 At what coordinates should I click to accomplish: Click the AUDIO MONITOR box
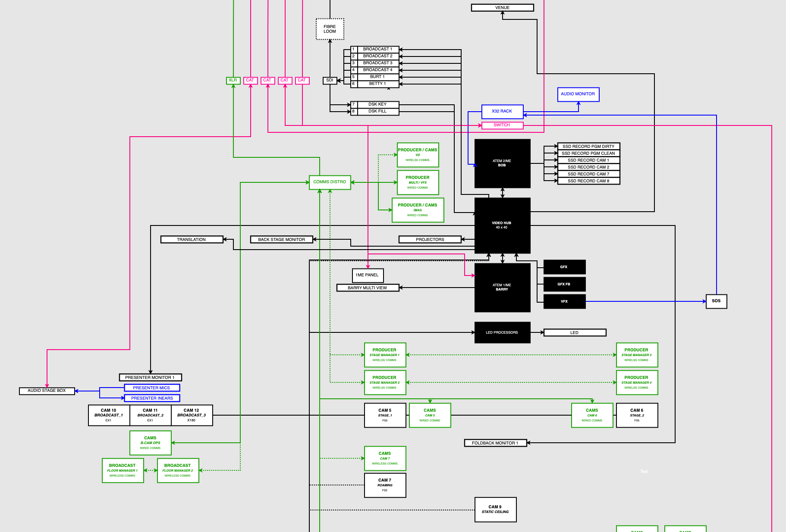click(578, 94)
